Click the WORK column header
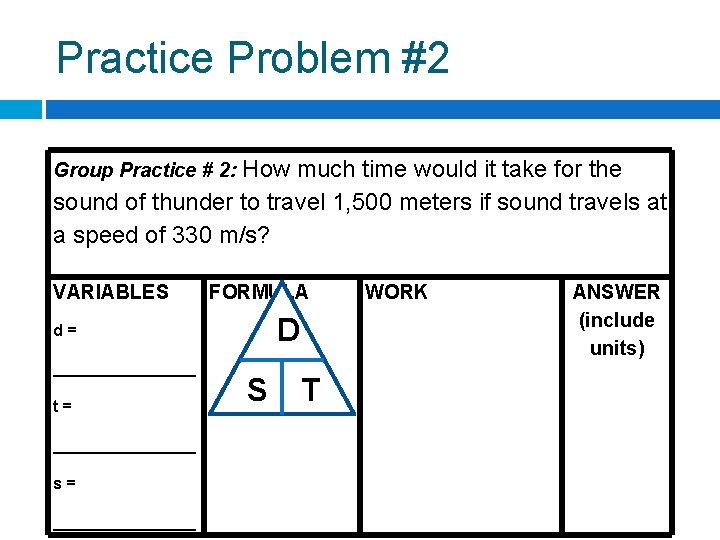Viewport: 720px width, 540px height. point(396,292)
